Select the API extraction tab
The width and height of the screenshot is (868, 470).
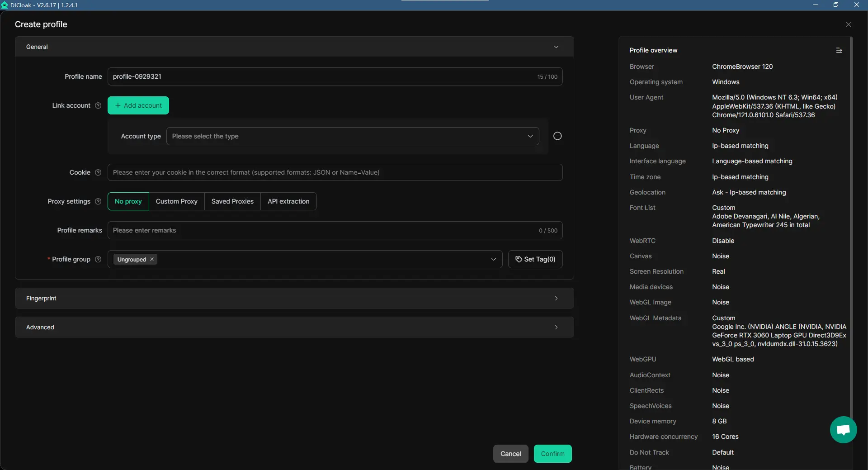(x=288, y=201)
